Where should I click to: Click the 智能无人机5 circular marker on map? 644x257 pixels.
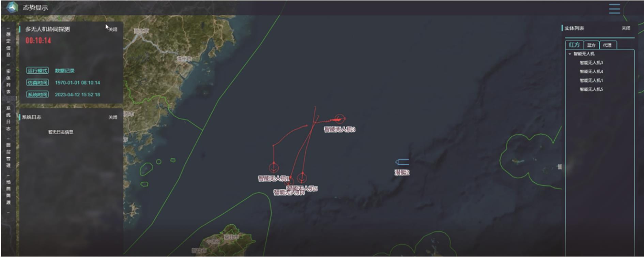(302, 178)
